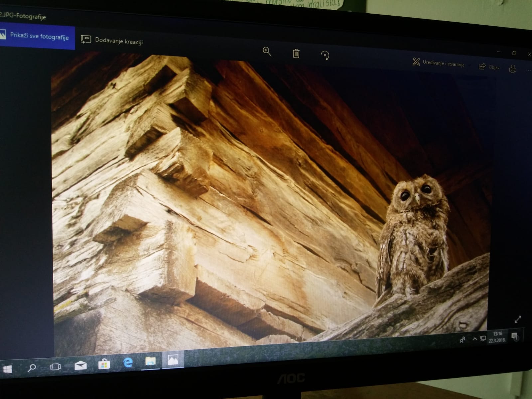Viewport: 532px width, 399px height.
Task: Print the photo with printer icon
Action: tap(513, 69)
